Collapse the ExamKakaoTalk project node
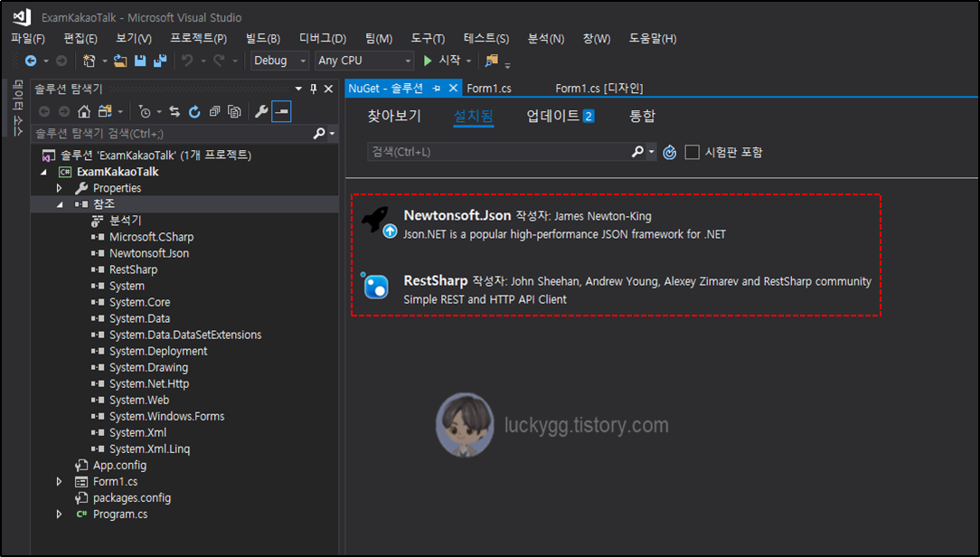This screenshot has height=557, width=980. (x=43, y=172)
